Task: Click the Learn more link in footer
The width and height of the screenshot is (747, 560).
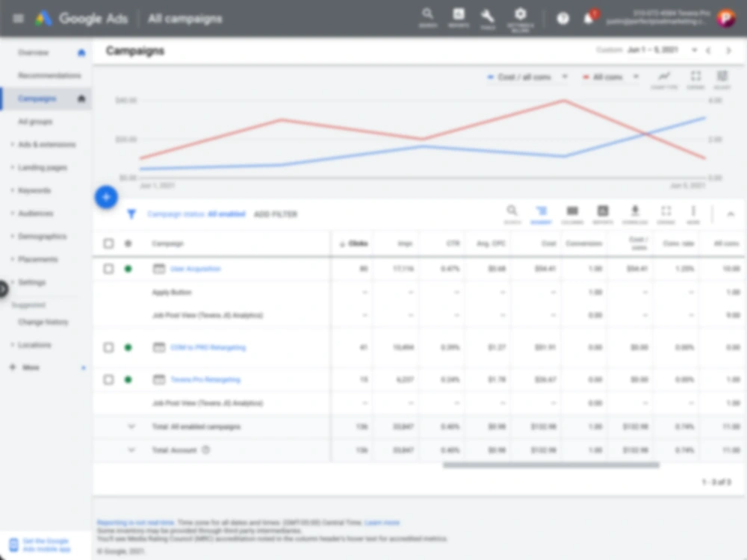Action: click(382, 523)
